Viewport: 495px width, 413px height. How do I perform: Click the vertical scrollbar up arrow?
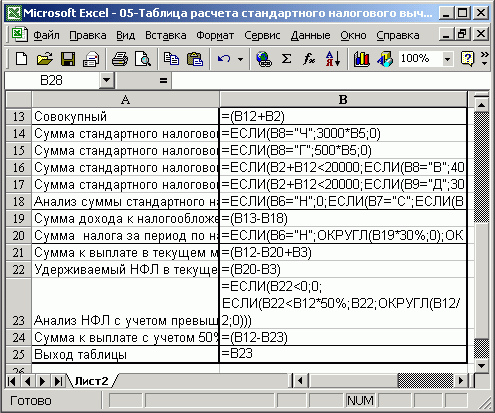point(481,105)
